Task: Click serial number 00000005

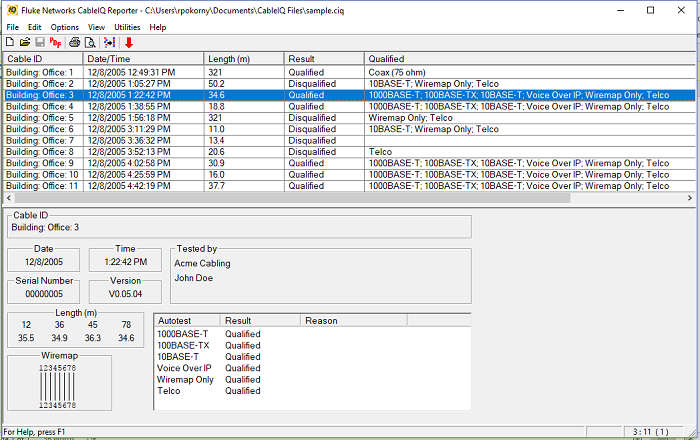Action: (x=44, y=294)
